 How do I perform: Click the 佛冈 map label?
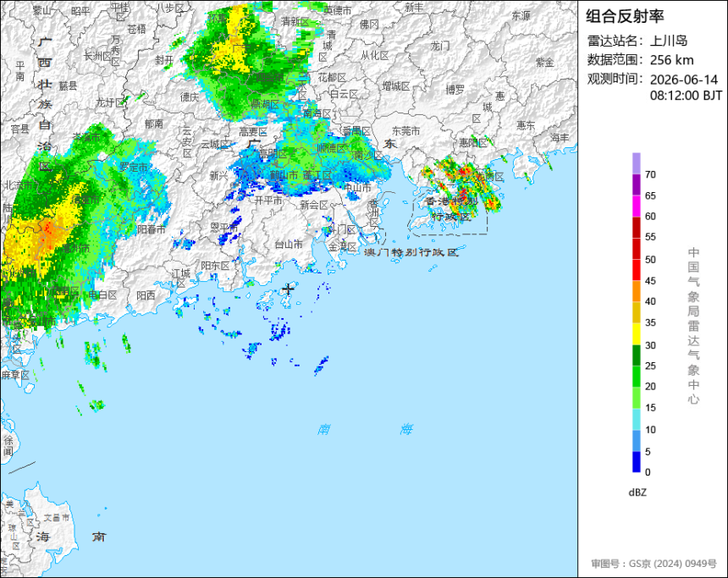[370, 25]
